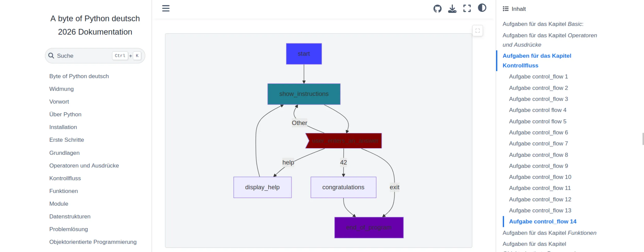The image size is (644, 252).
Task: Go to the Vorwort chapter
Action: [59, 102]
